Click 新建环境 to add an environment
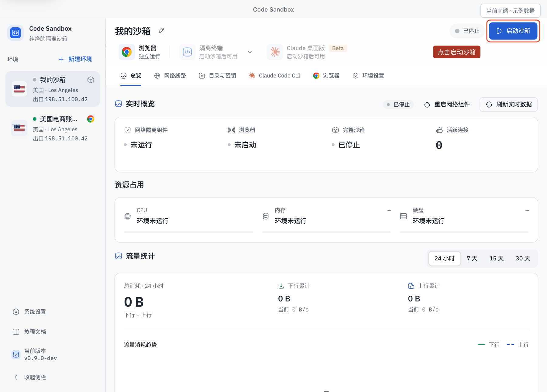This screenshot has width=547, height=392. (x=75, y=59)
